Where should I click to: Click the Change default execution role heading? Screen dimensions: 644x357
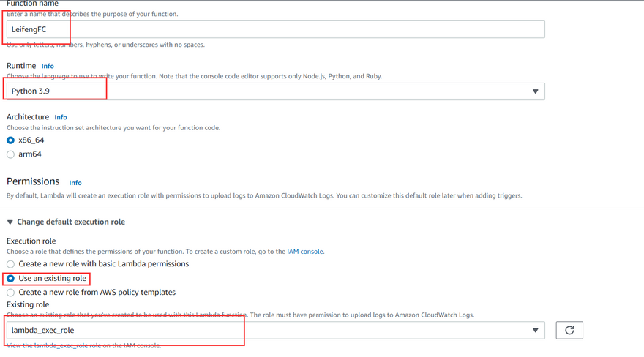click(71, 222)
